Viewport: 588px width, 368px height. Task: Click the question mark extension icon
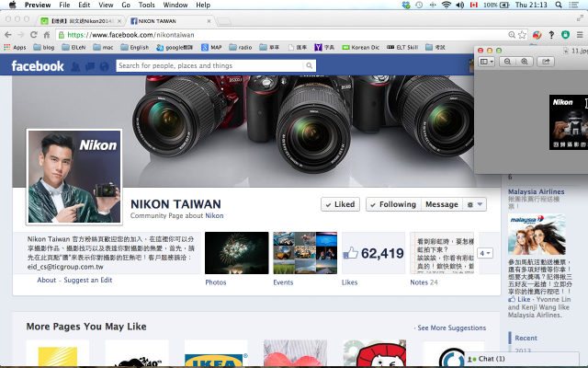click(x=551, y=35)
